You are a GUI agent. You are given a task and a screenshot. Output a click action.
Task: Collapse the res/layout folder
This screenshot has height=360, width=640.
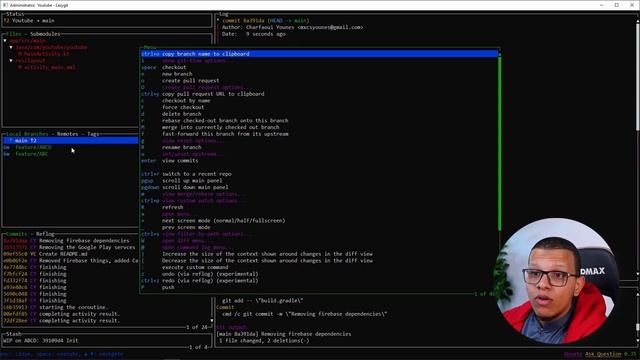click(x=11, y=61)
